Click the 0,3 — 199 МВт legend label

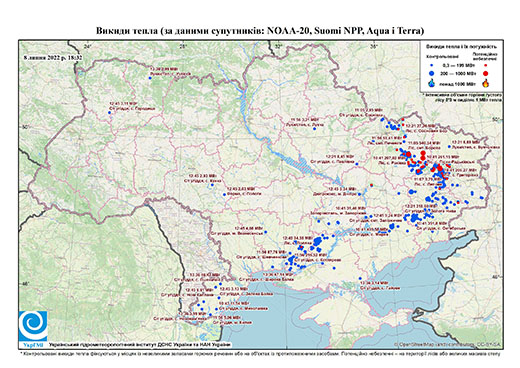pos(458,65)
